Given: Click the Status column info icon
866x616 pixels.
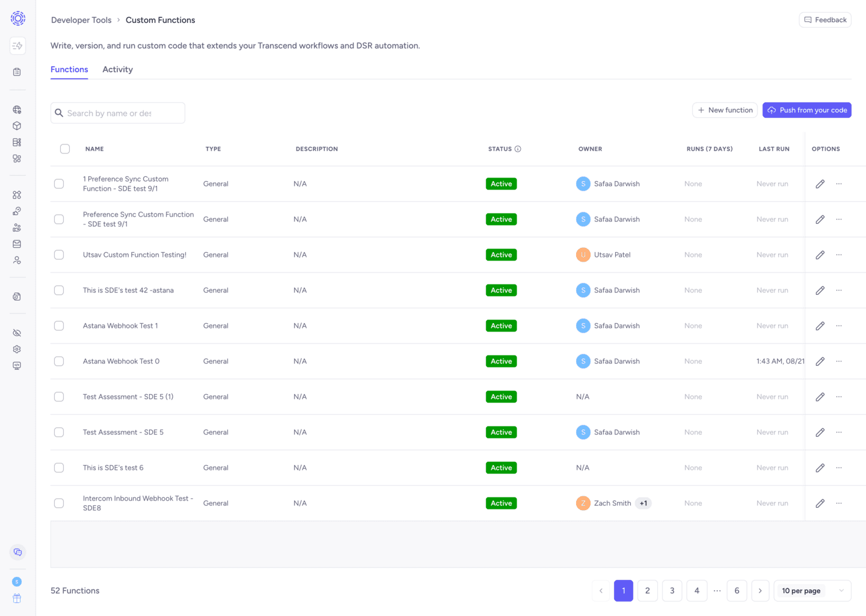Looking at the screenshot, I should tap(518, 149).
